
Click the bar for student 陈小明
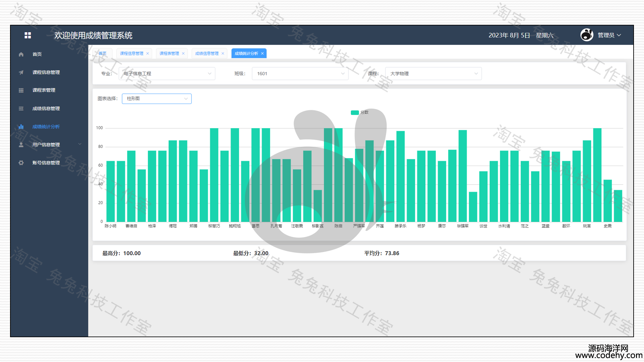110,191
